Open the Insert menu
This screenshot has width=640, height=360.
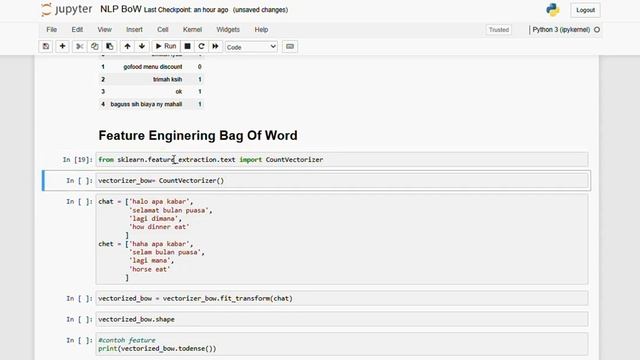click(134, 30)
